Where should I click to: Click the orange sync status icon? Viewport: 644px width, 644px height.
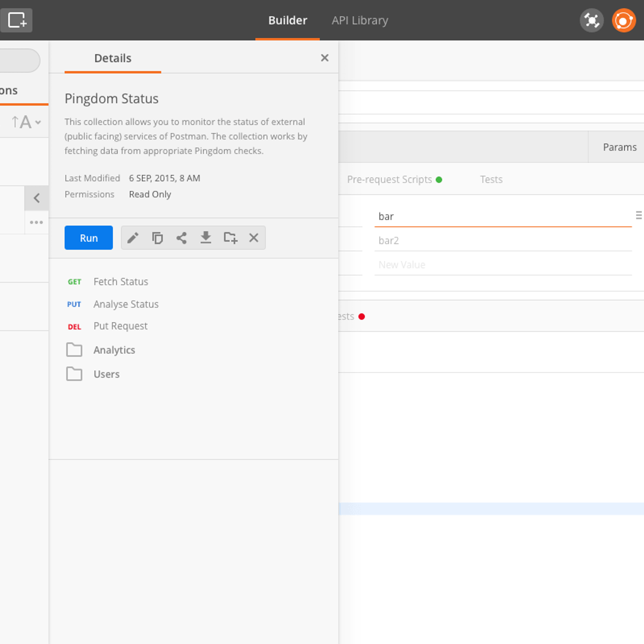[623, 20]
